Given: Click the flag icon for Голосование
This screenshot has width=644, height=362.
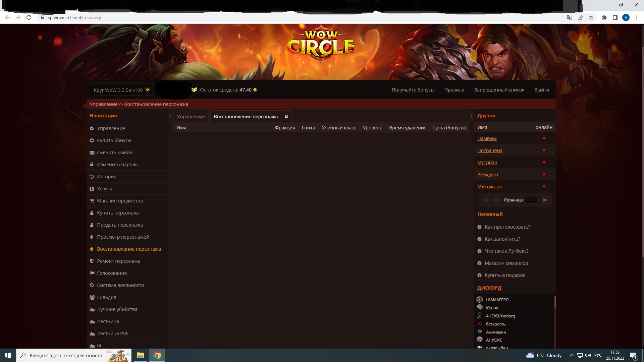Looking at the screenshot, I should (x=92, y=273).
